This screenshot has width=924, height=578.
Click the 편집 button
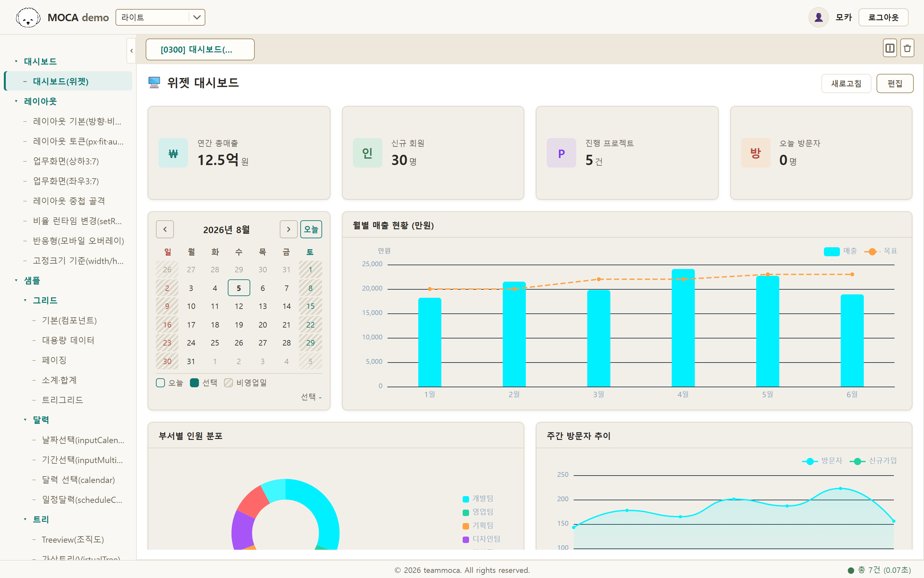pyautogui.click(x=894, y=83)
